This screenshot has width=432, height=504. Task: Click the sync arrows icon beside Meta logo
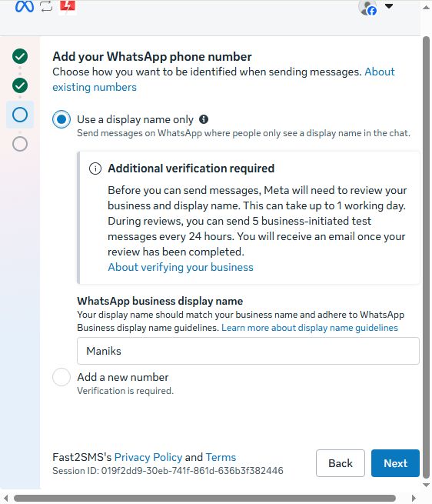[x=47, y=6]
